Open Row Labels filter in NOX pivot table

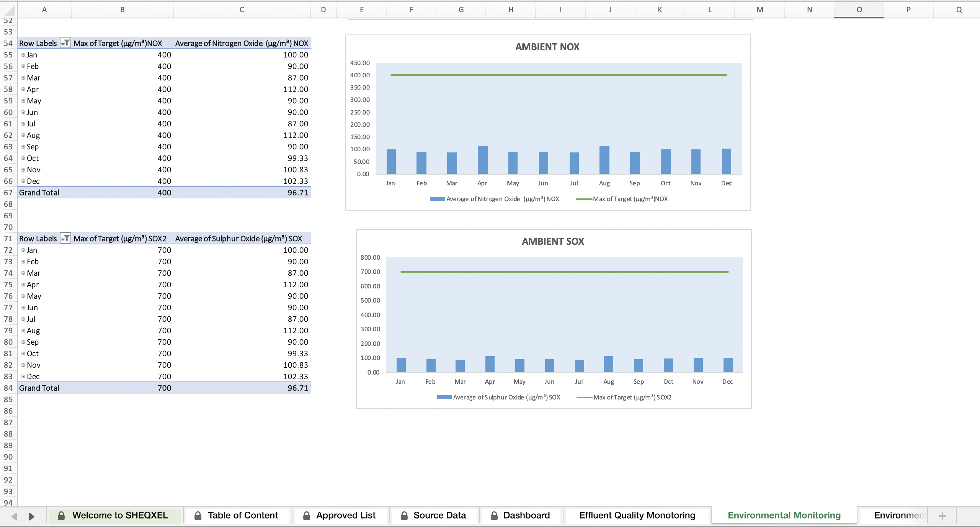click(x=65, y=43)
